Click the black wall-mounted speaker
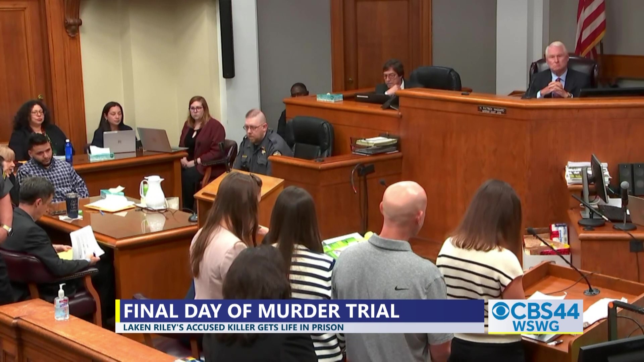This screenshot has height=362, width=644. (227, 39)
